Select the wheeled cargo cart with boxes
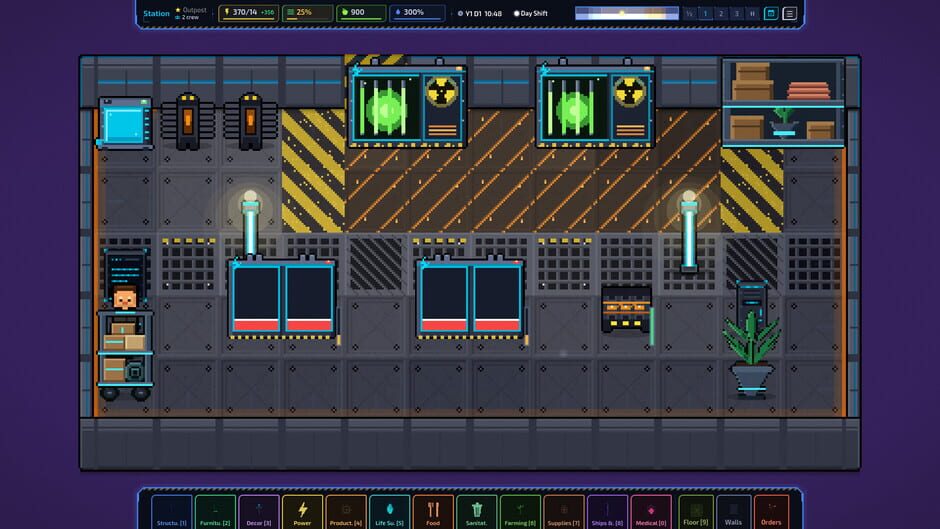This screenshot has height=529, width=940. pyautogui.click(x=125, y=356)
